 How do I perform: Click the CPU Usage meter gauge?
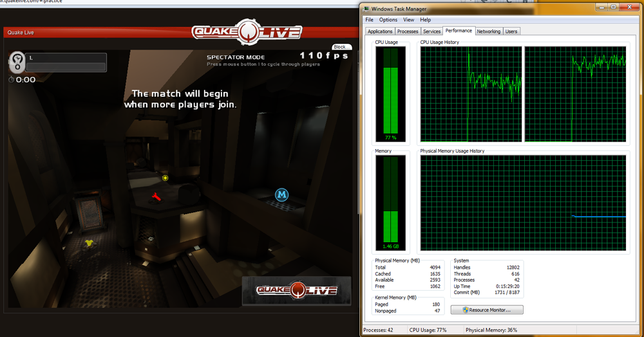point(391,95)
